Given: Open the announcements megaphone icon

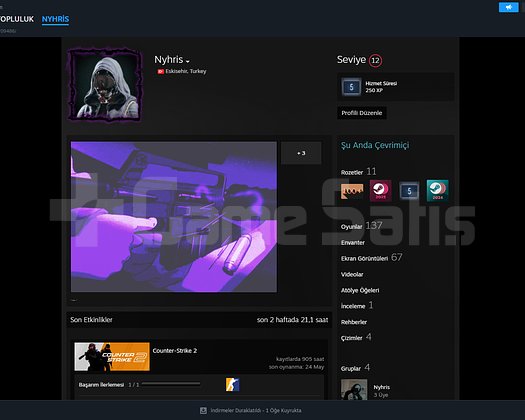Looking at the screenshot, I should pyautogui.click(x=508, y=7).
